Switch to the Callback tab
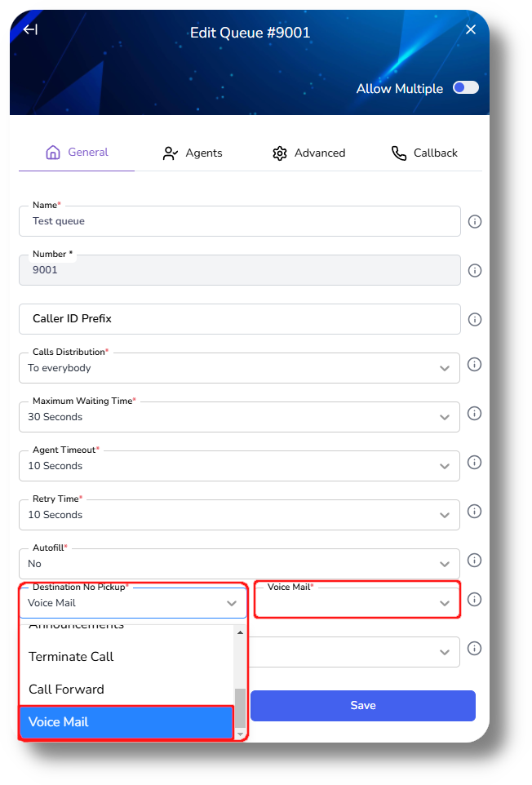532x785 pixels. coord(424,153)
